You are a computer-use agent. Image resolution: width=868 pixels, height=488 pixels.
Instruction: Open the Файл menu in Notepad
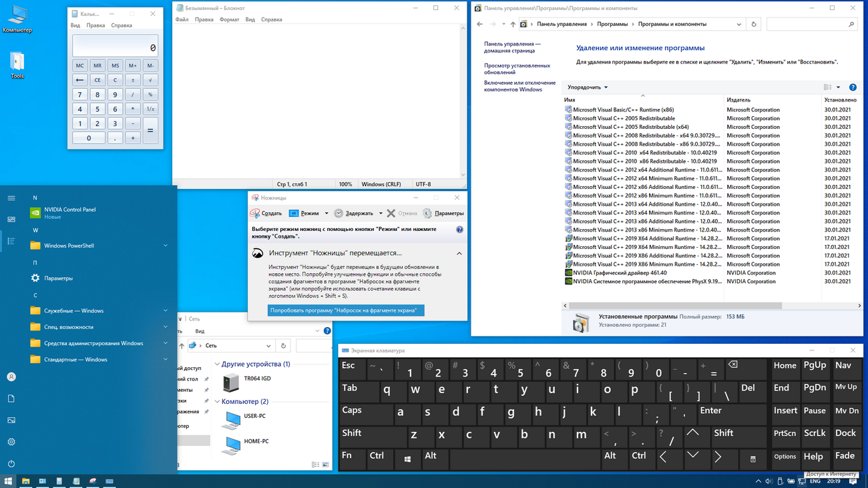(x=182, y=19)
